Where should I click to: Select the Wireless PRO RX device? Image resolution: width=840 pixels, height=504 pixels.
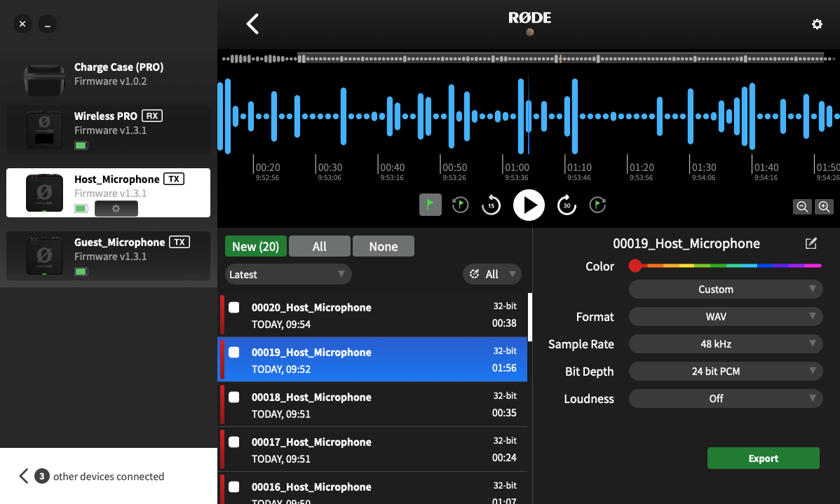(108, 129)
